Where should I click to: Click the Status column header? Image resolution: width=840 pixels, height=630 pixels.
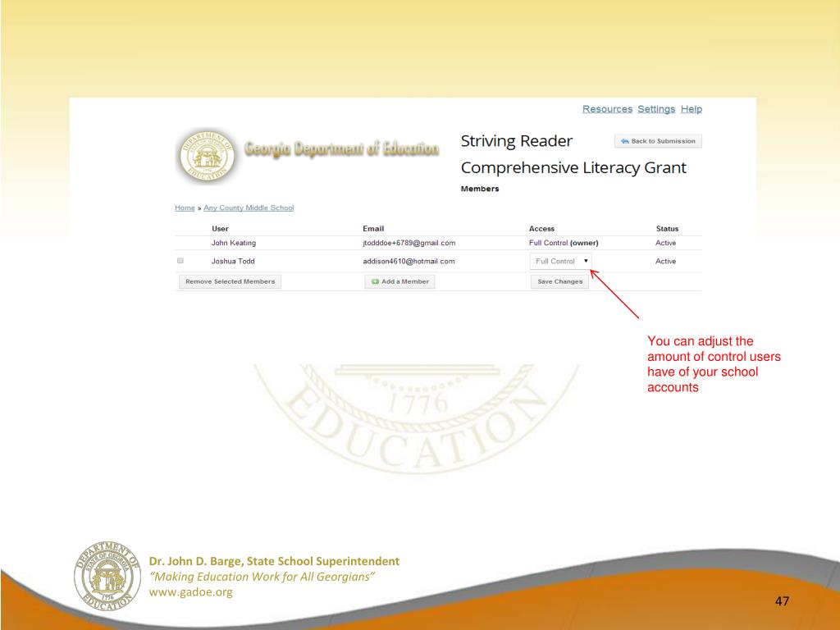tap(667, 228)
